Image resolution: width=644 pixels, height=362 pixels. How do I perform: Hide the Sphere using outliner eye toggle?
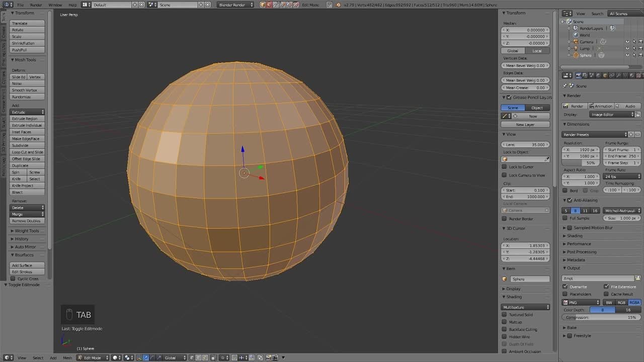tap(627, 54)
